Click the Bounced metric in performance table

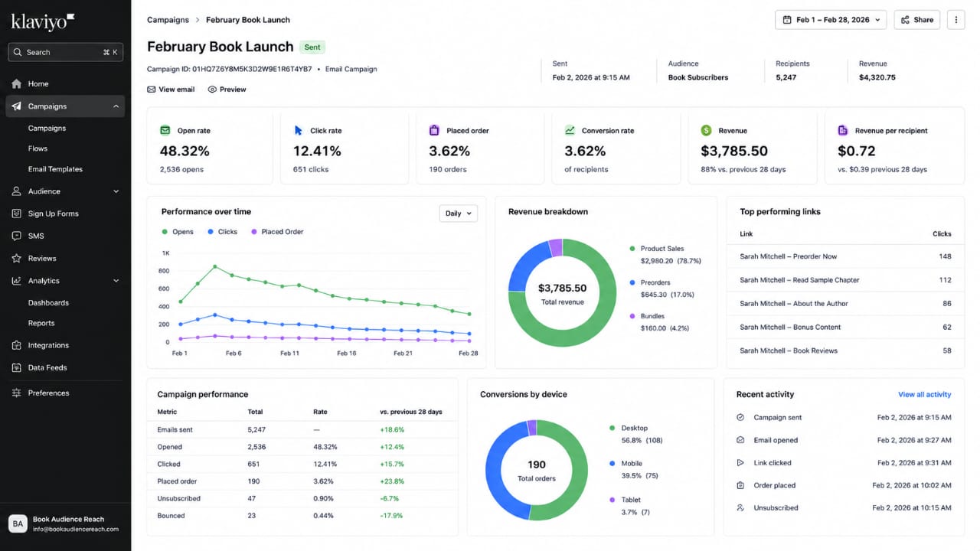[x=171, y=516]
